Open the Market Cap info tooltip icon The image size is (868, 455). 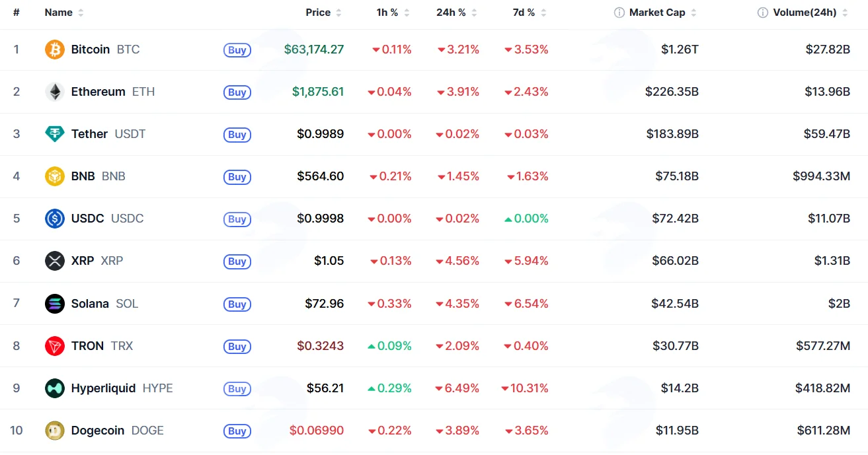point(619,13)
